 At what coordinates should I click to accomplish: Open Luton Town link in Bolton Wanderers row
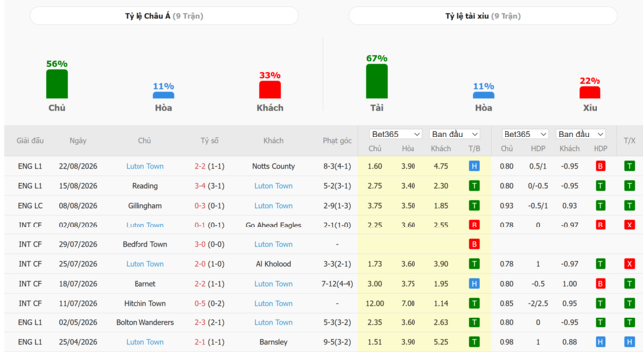[x=273, y=323]
